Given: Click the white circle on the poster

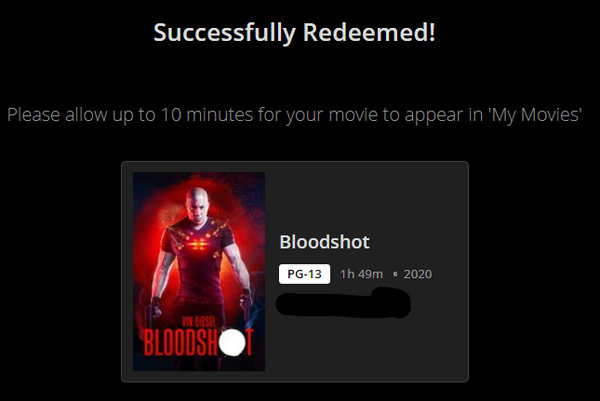Looking at the screenshot, I should (232, 342).
